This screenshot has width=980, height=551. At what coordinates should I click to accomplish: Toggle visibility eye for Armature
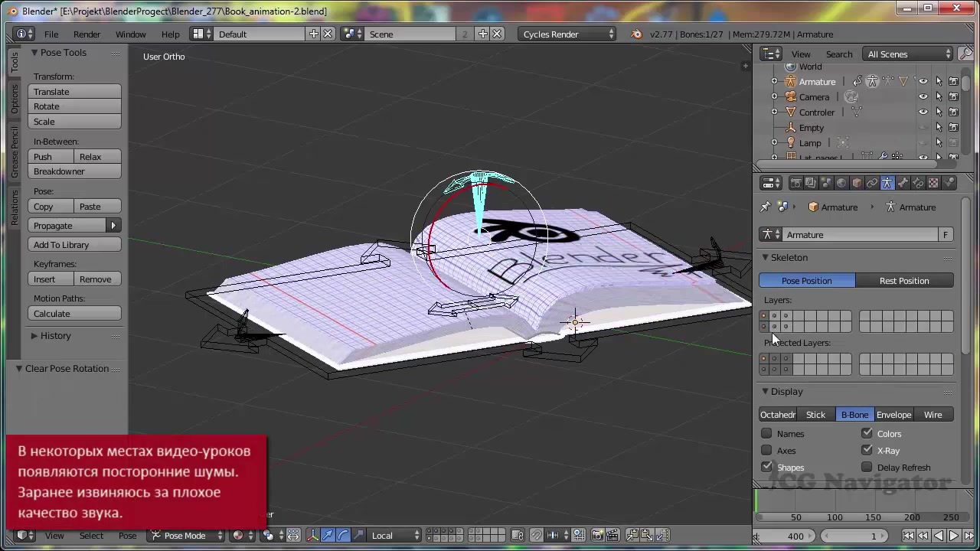[x=923, y=81]
